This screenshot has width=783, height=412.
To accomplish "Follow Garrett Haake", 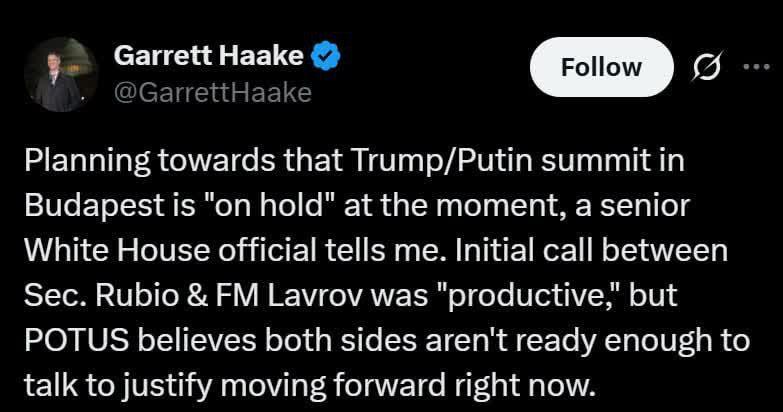I will [x=601, y=67].
